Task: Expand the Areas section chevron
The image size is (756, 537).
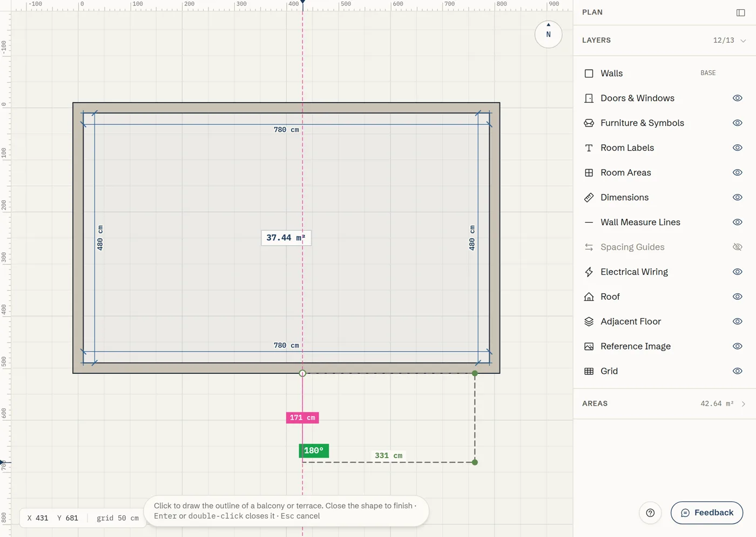Action: pos(744,404)
